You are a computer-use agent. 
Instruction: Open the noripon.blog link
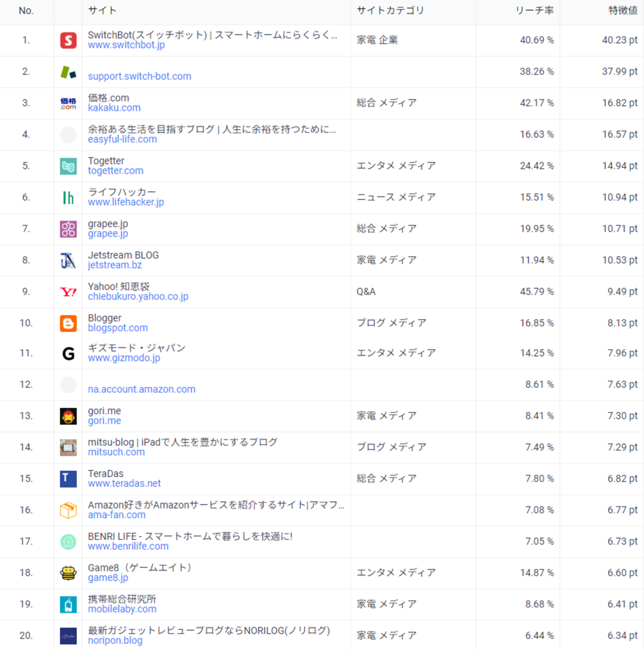115,641
